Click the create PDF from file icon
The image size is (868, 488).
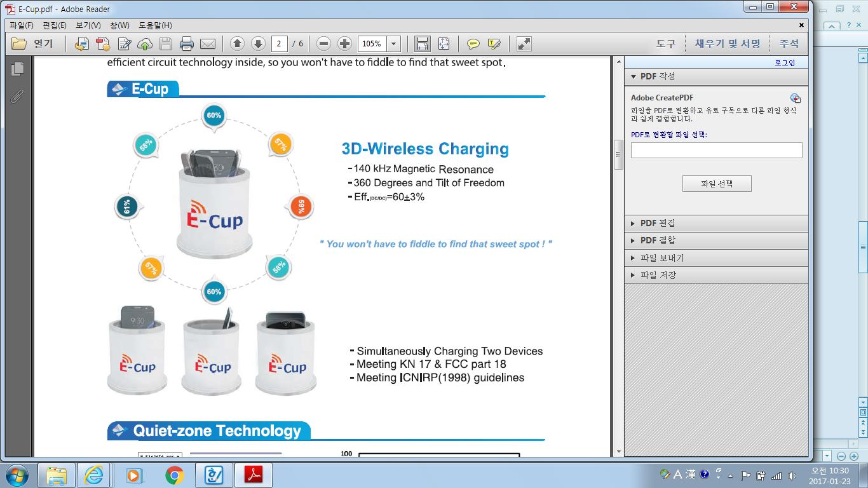[x=81, y=44]
